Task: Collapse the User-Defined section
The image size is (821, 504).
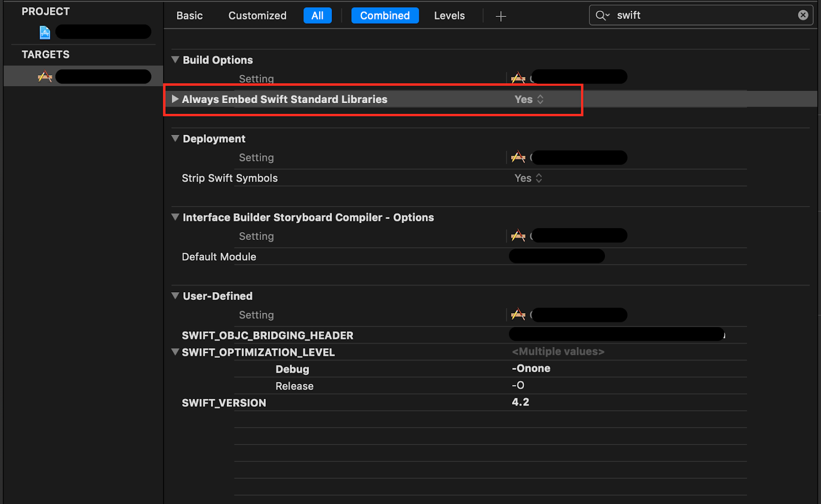Action: [x=175, y=296]
